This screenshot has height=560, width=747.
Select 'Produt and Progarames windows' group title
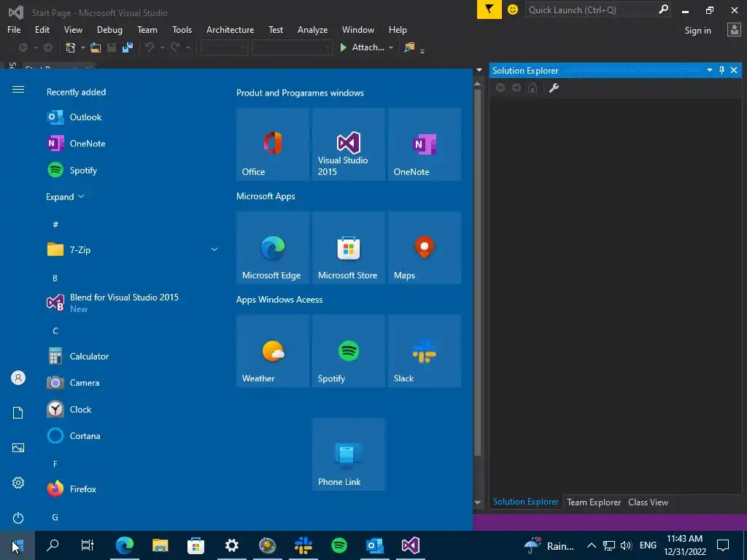[300, 93]
